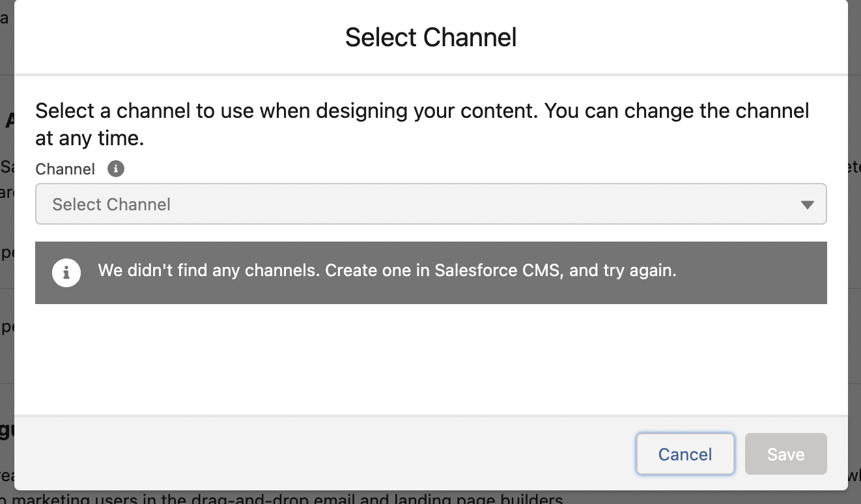Click the empty white area below the banner

[x=430, y=359]
